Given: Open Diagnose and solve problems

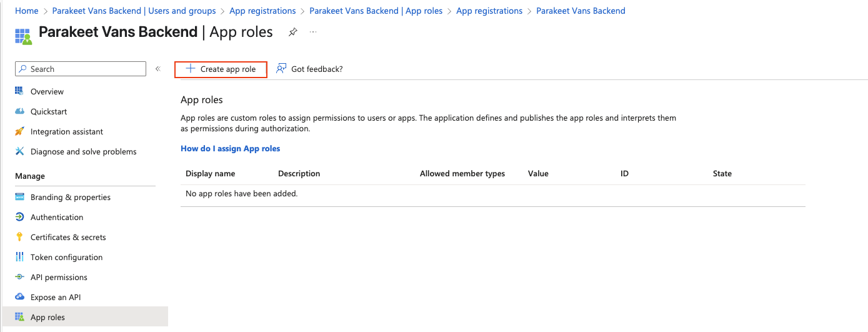Looking at the screenshot, I should click(85, 151).
